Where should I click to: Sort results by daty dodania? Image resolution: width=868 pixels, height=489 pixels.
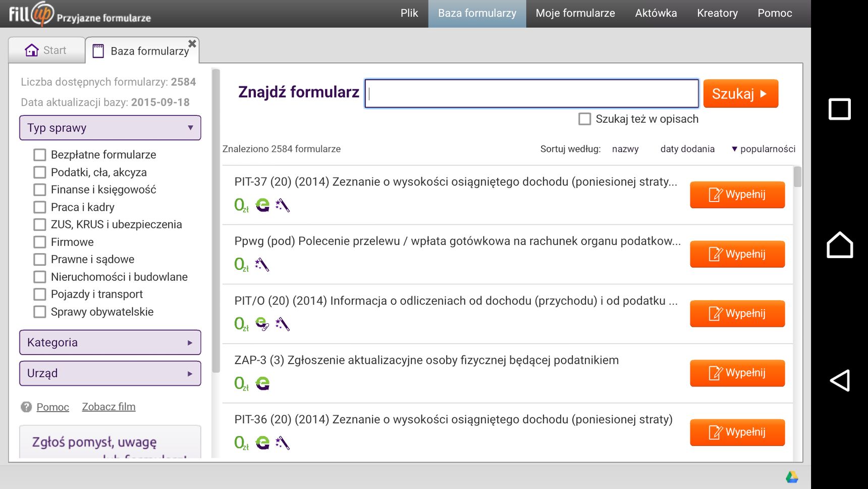687,149
